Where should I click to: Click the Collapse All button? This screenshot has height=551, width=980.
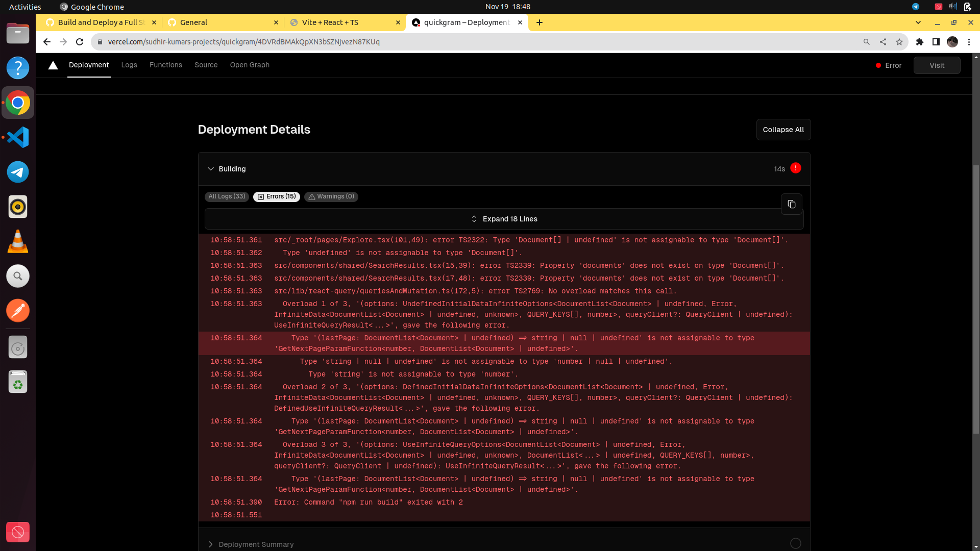[x=783, y=130]
